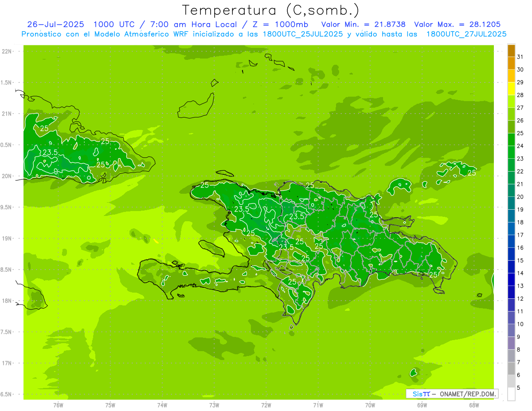Click the "22N" latitude label

6,51
